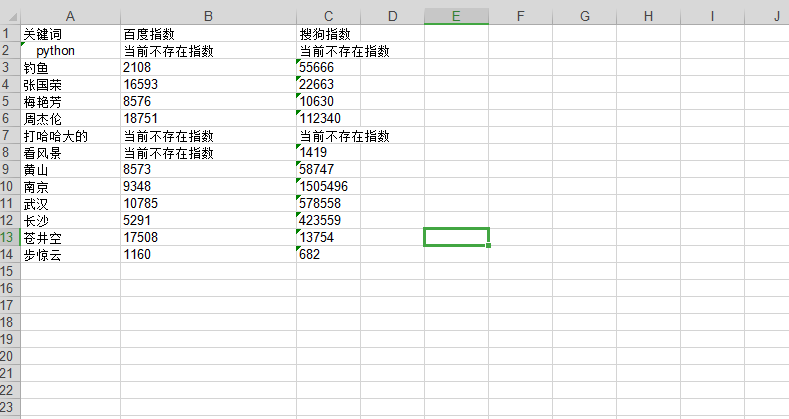Select column A header
Viewport: 789px width, 419px height.
click(70, 16)
